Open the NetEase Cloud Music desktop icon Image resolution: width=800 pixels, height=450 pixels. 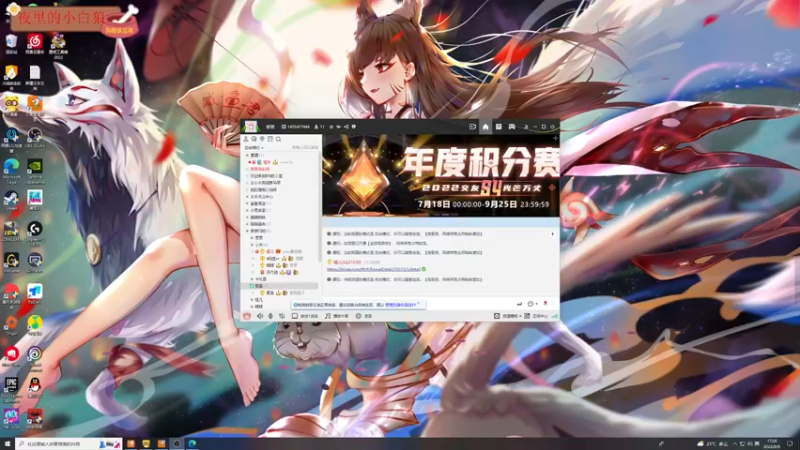tap(34, 43)
